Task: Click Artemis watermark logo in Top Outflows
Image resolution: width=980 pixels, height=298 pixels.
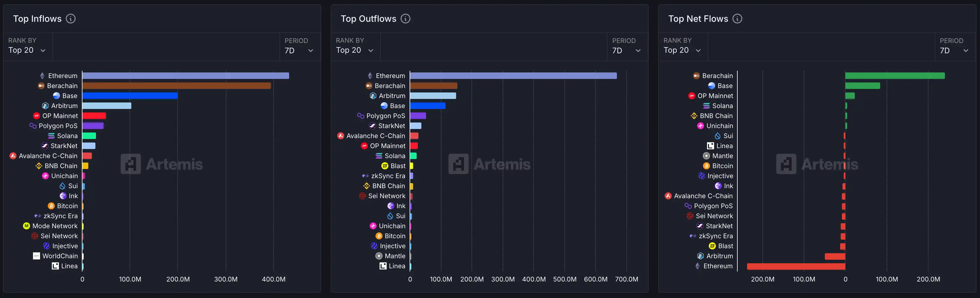Action: pyautogui.click(x=458, y=164)
